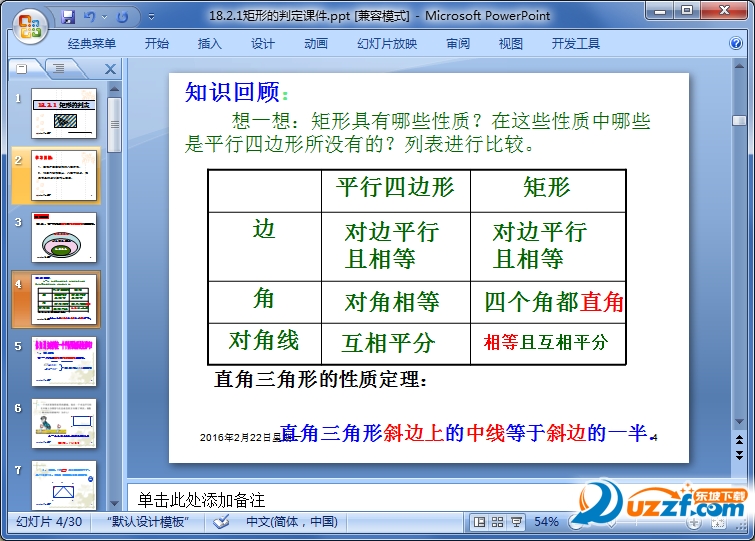Select table cell 互相平分
This screenshot has width=755, height=541.
coord(395,344)
